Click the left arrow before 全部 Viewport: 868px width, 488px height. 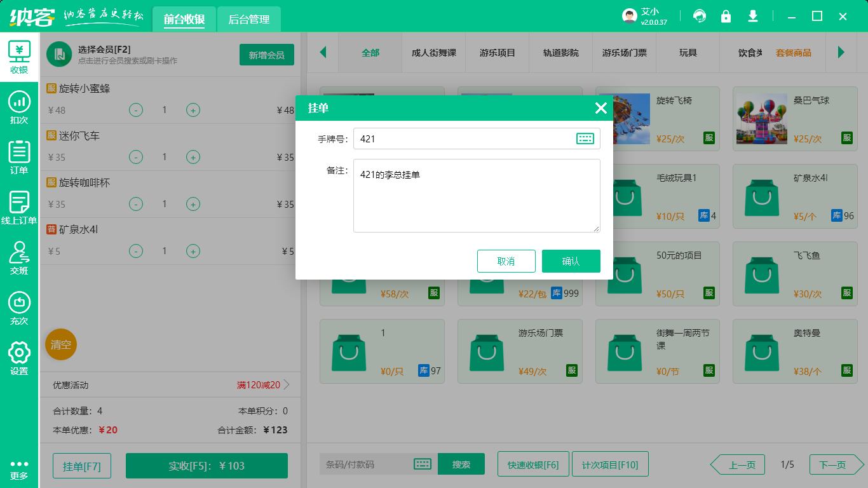[323, 53]
